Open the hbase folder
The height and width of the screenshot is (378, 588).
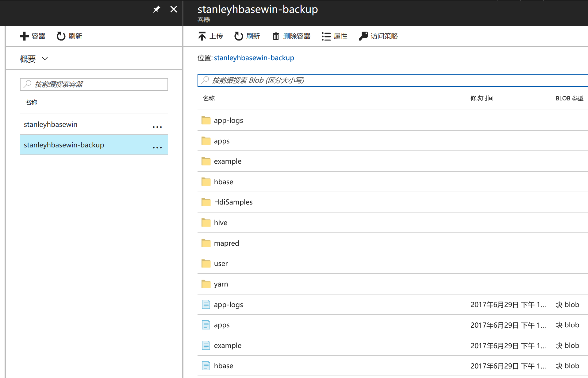coord(223,181)
